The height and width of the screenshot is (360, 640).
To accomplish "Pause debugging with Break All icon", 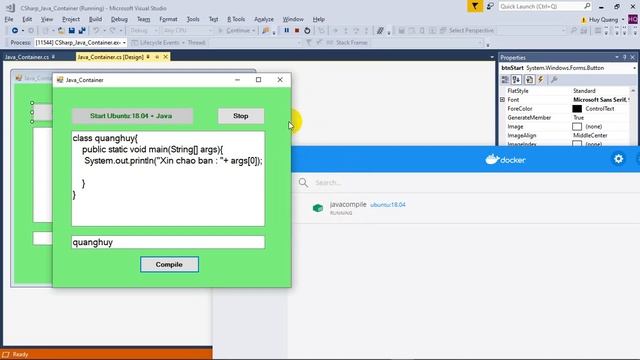I will (287, 31).
